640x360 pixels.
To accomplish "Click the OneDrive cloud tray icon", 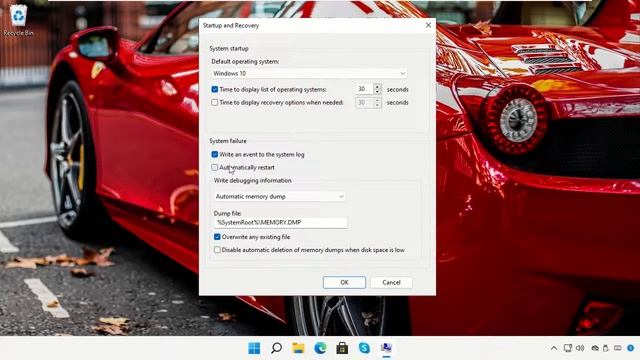I will [x=595, y=348].
